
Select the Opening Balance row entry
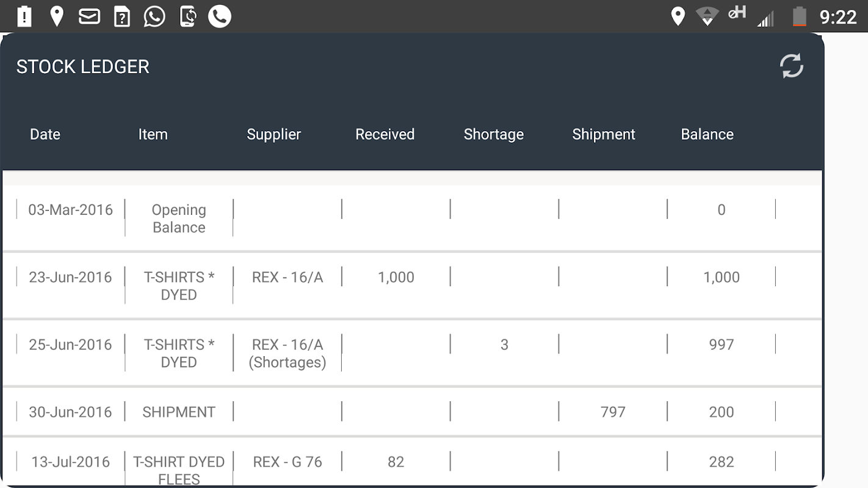pos(179,218)
